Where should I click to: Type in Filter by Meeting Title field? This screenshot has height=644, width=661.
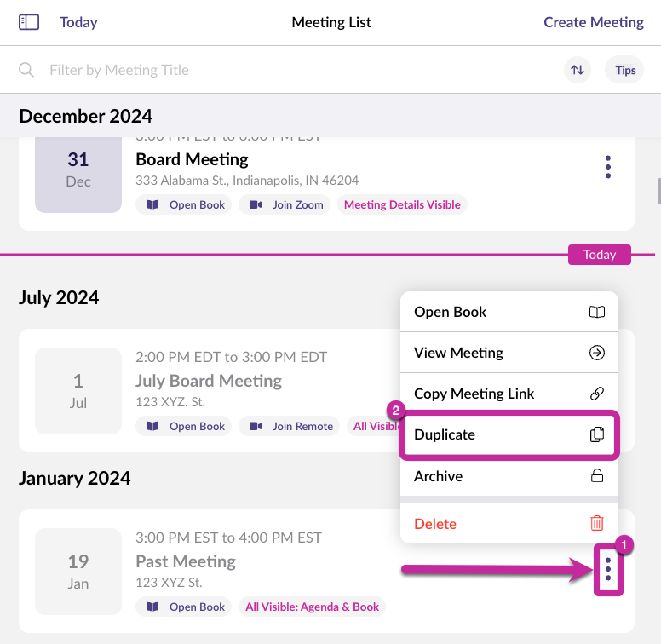[x=256, y=70]
